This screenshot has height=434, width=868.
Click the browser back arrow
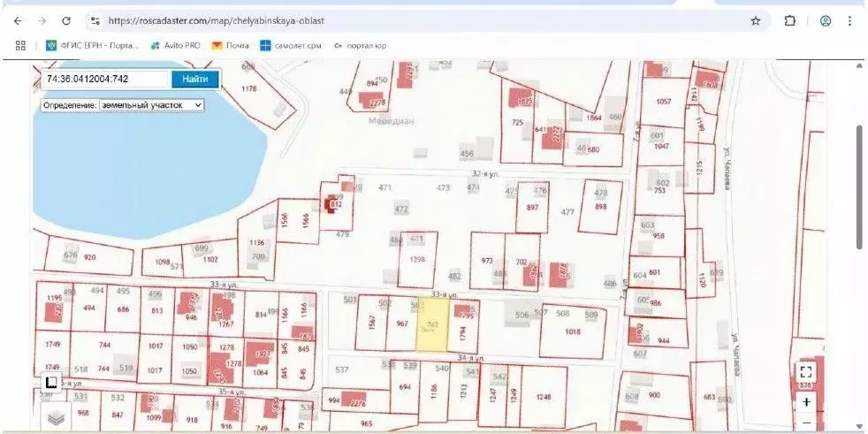(18, 20)
